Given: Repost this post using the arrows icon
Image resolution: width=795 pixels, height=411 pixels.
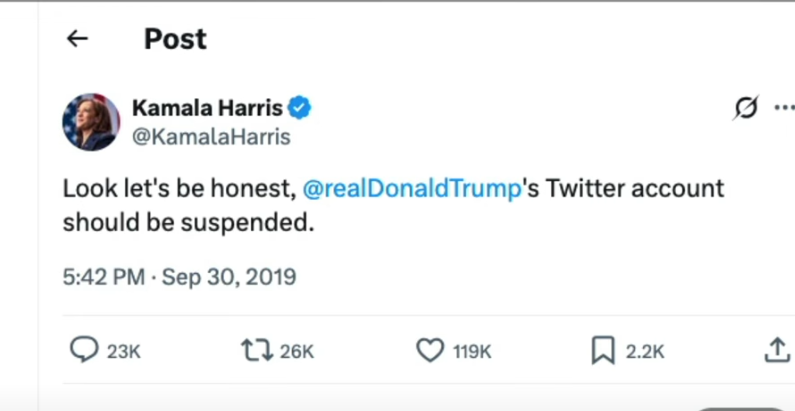Looking at the screenshot, I should coord(255,349).
